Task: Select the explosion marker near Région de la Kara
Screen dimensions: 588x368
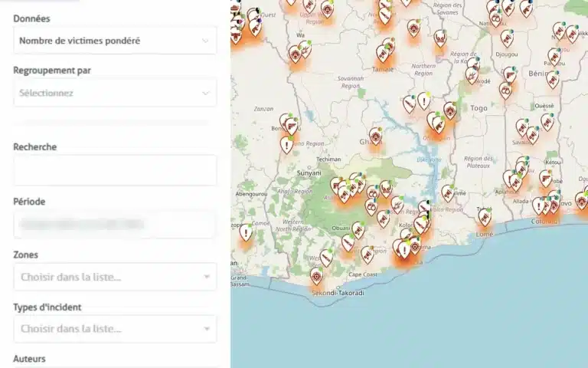Action: [x=472, y=75]
